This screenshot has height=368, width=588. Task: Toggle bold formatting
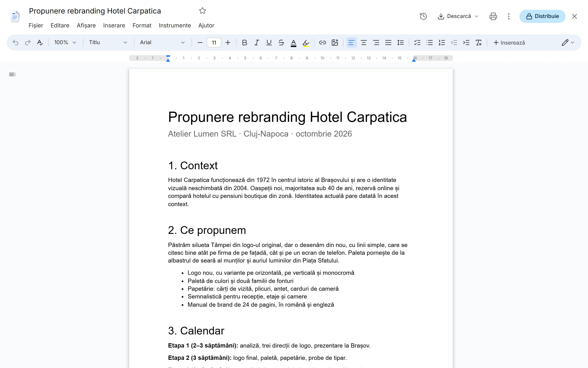point(244,43)
